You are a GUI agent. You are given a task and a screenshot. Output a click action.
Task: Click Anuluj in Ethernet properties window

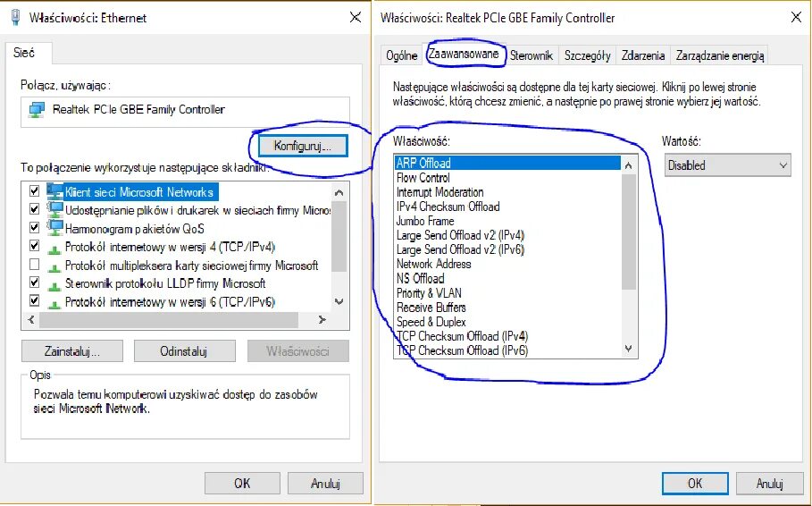click(x=325, y=483)
